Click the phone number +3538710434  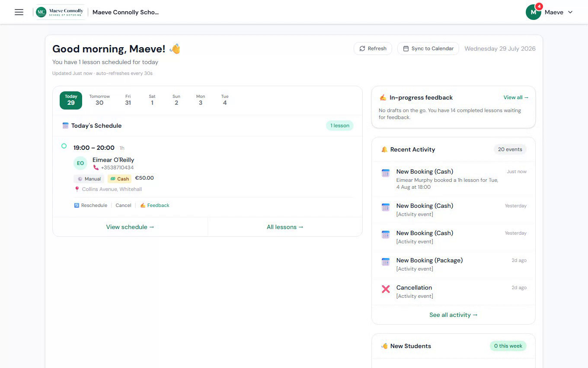117,168
